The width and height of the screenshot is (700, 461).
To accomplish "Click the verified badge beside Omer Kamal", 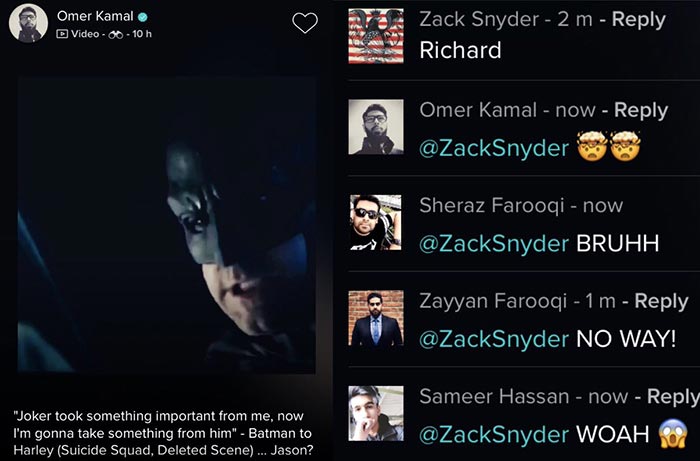I will (x=143, y=17).
